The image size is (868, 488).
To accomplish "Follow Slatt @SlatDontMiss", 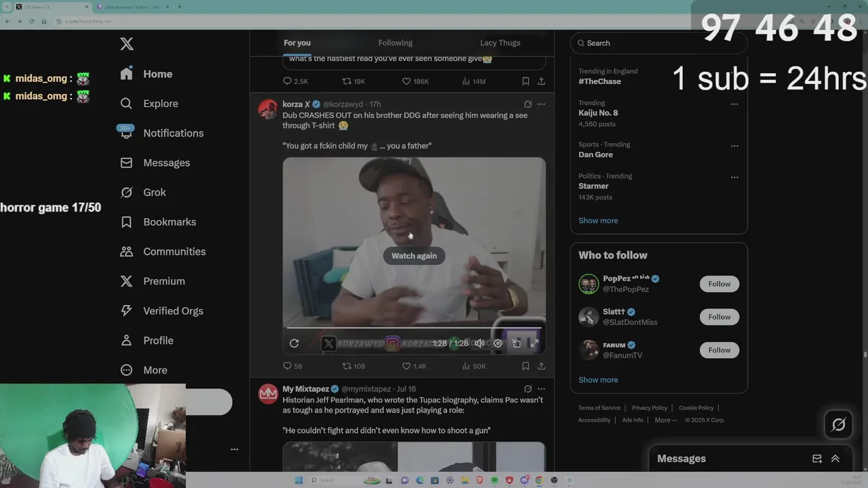I will click(x=719, y=317).
